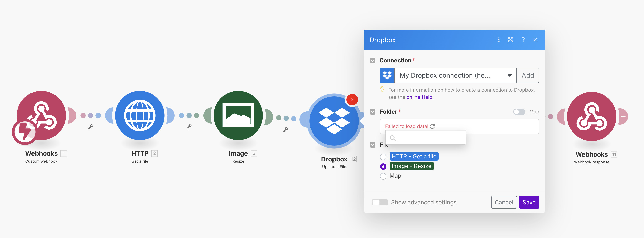Click the lightbulb hint icon
Viewport: 644px width, 238px height.
click(x=382, y=89)
